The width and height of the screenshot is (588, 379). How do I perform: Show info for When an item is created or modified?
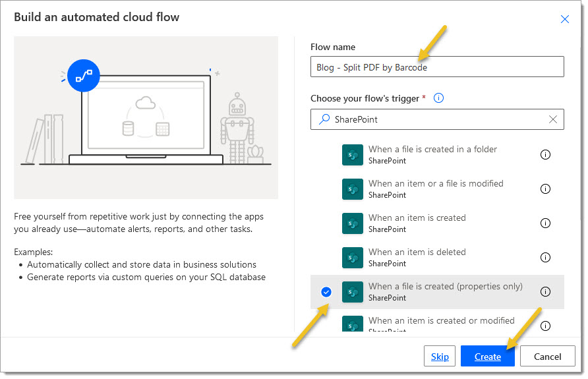tap(545, 326)
